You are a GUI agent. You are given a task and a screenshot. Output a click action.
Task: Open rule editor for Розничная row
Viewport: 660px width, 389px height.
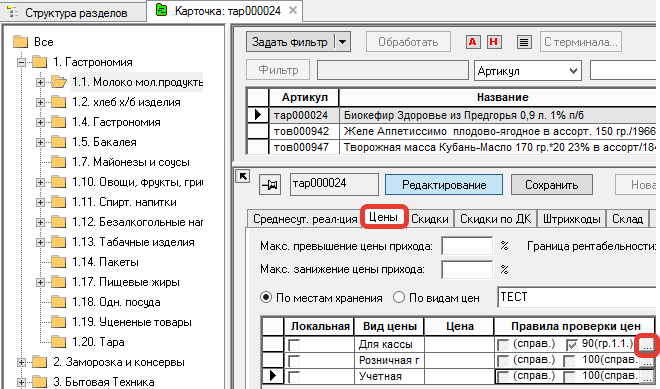click(647, 361)
